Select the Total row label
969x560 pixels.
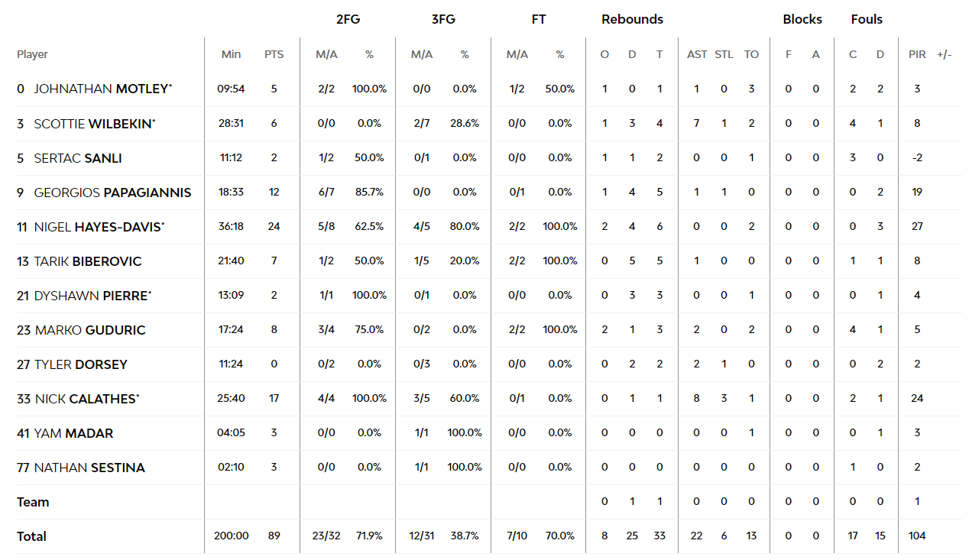click(32, 536)
